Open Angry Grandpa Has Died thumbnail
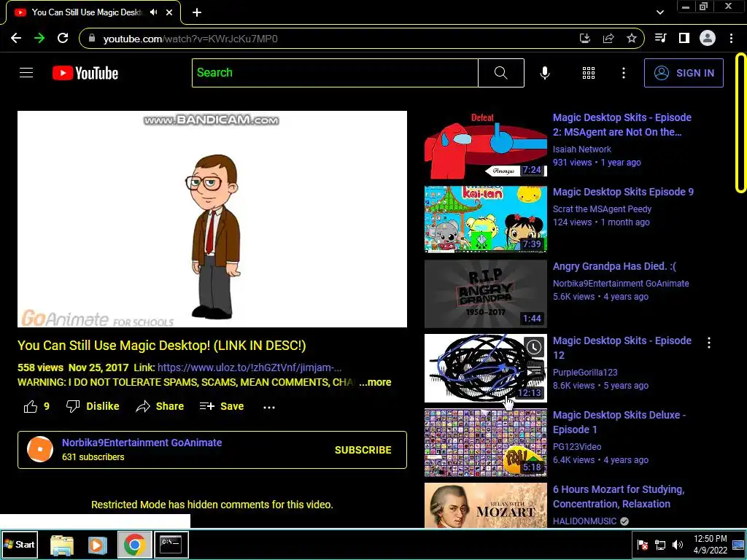The image size is (747, 560). pos(485,294)
